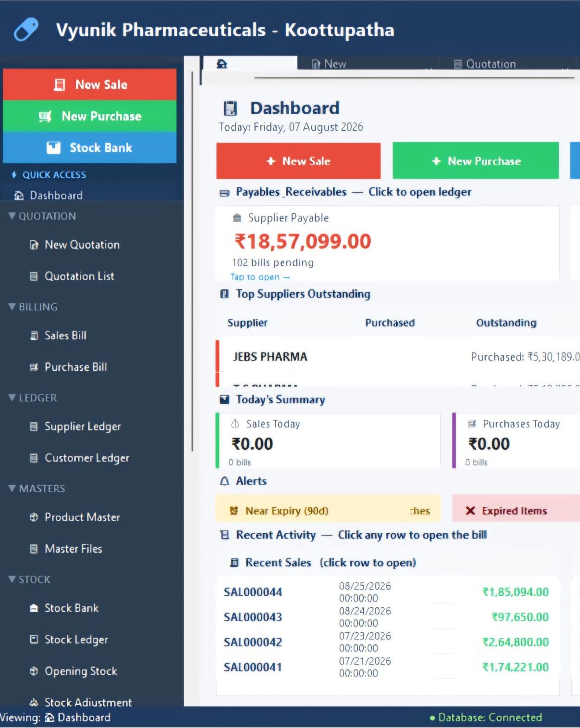
Task: Open the Near Expiry (90d) alert
Action: (x=328, y=509)
